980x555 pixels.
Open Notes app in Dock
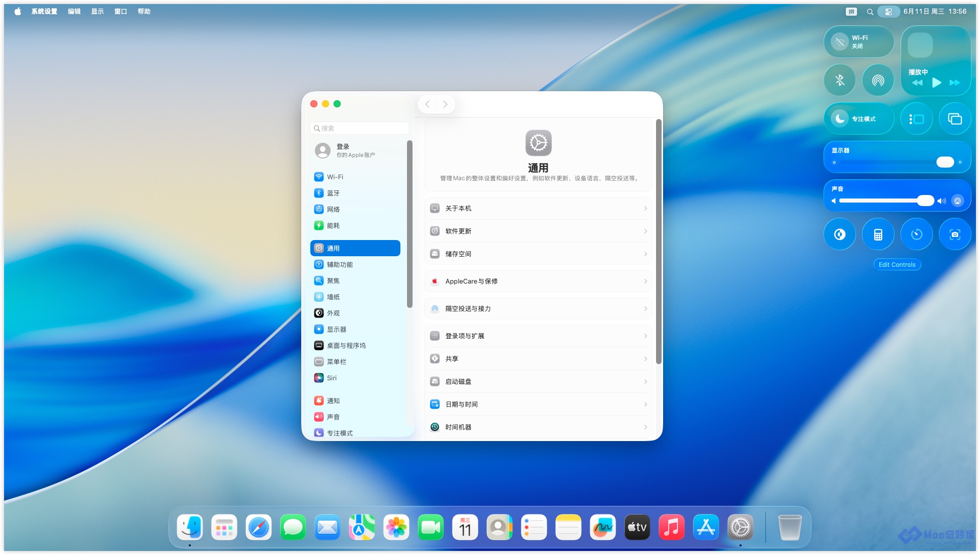tap(568, 527)
